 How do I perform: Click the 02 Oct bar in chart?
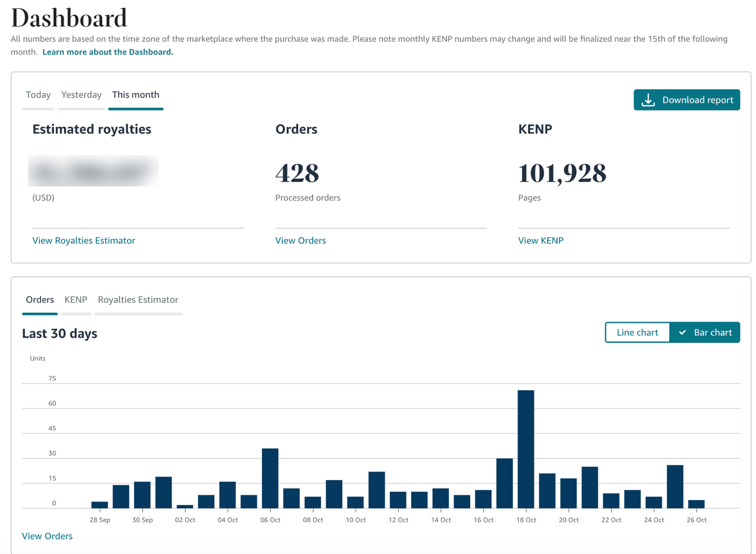(185, 506)
